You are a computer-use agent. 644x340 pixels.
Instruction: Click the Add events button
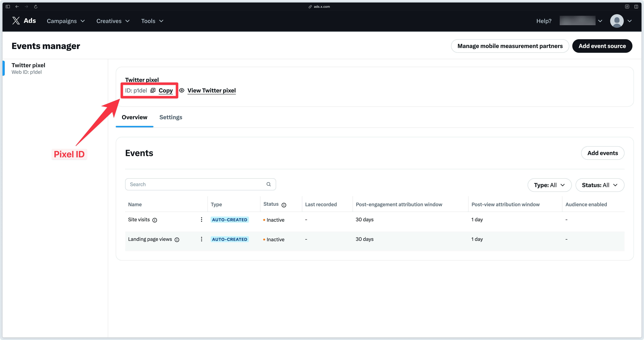click(602, 153)
